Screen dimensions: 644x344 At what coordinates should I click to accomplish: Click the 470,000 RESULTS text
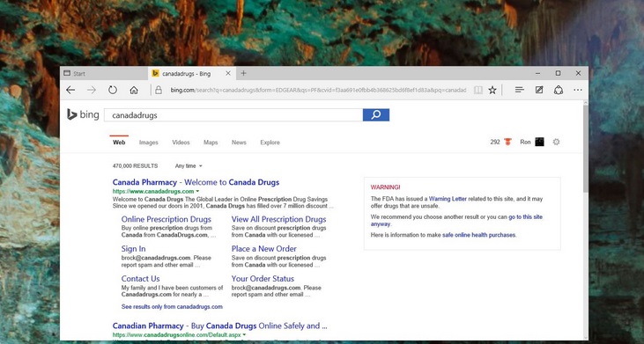tap(135, 166)
